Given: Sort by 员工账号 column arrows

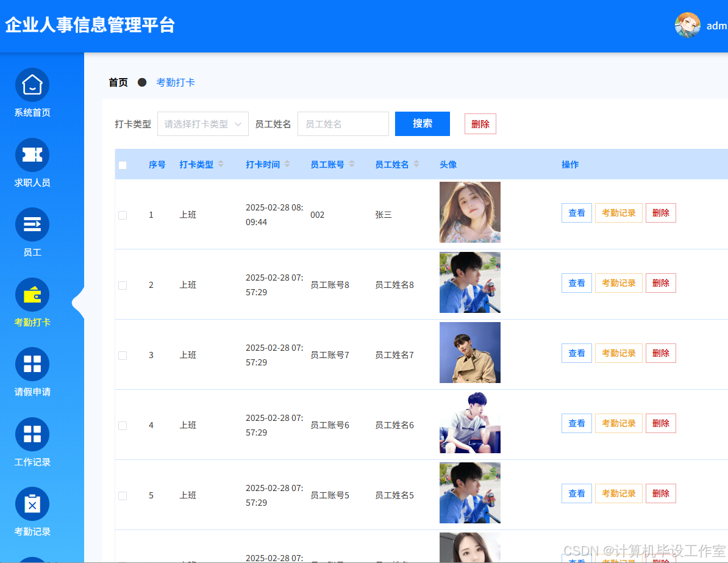Looking at the screenshot, I should tap(351, 164).
